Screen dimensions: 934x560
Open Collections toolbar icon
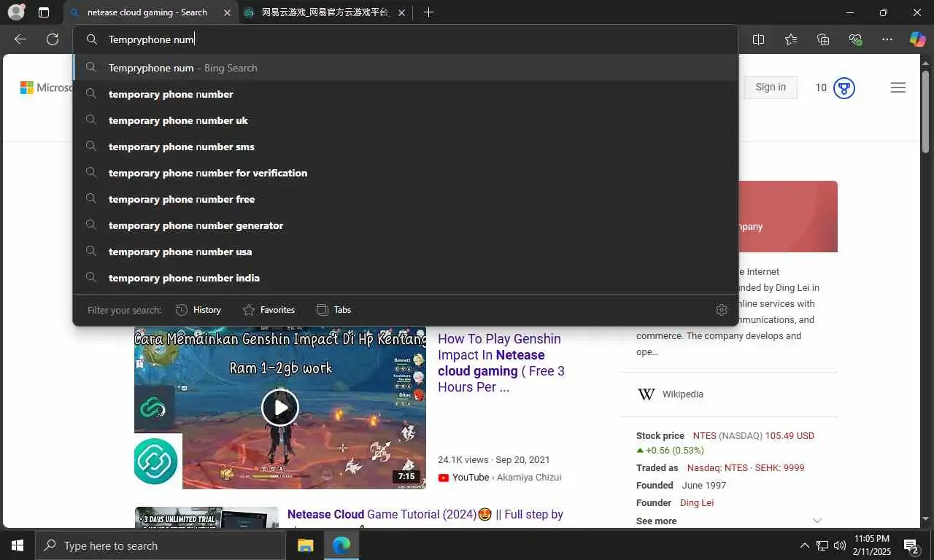point(823,39)
